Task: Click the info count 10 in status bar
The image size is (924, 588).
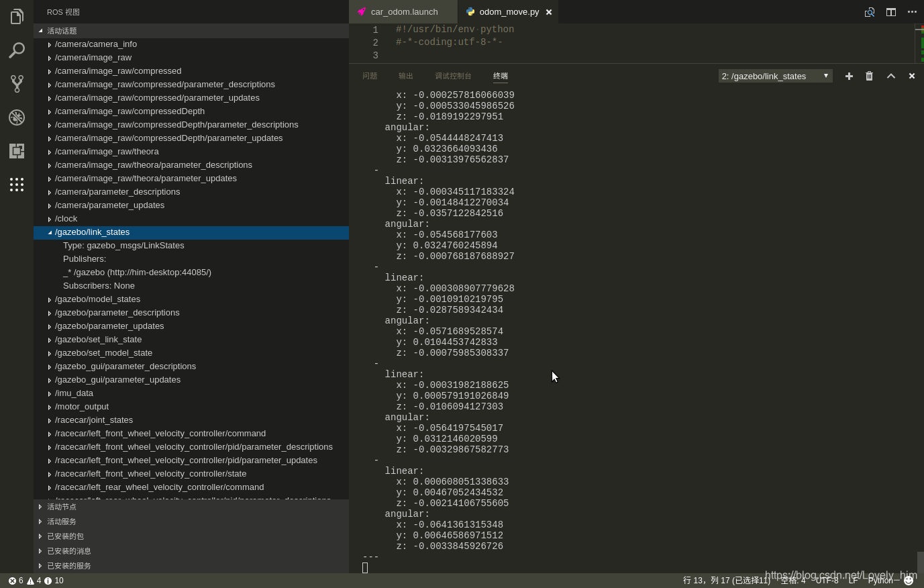Action: click(54, 581)
